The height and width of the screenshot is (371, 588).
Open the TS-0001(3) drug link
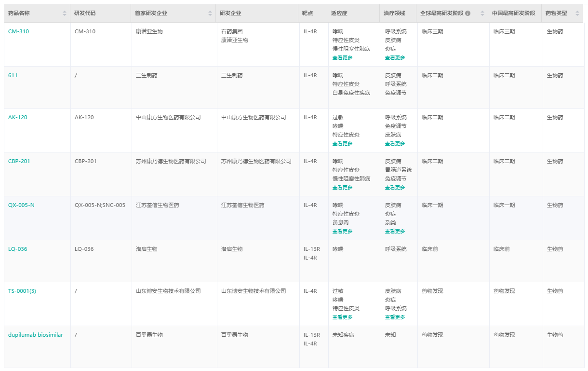pyautogui.click(x=22, y=291)
